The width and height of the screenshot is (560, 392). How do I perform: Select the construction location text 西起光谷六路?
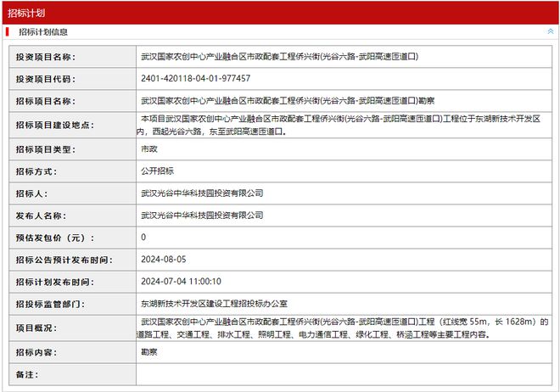[x=176, y=132]
